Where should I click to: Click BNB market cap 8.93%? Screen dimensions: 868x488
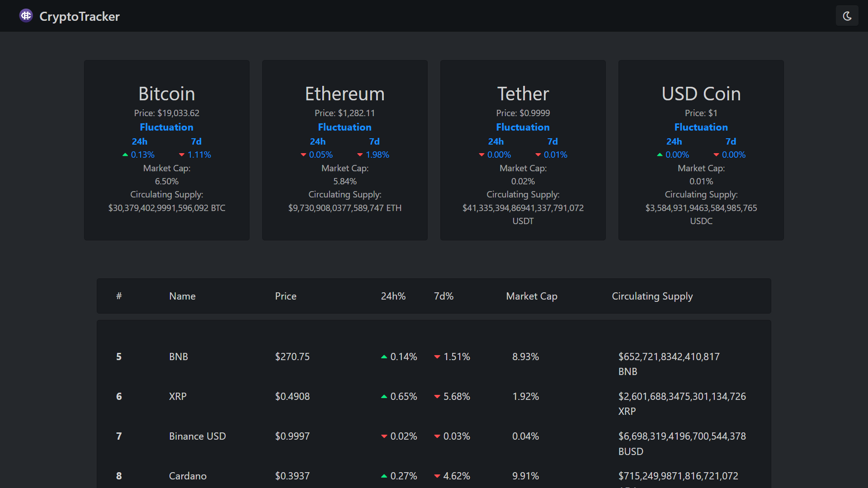[x=525, y=357]
